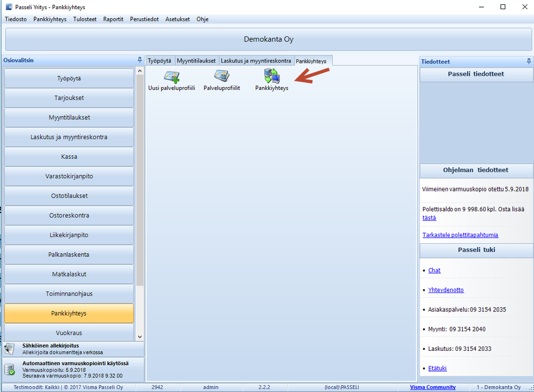This screenshot has height=392, width=534.
Task: Switch to the Laskutus ja myyntireskontra tab
Action: click(256, 60)
